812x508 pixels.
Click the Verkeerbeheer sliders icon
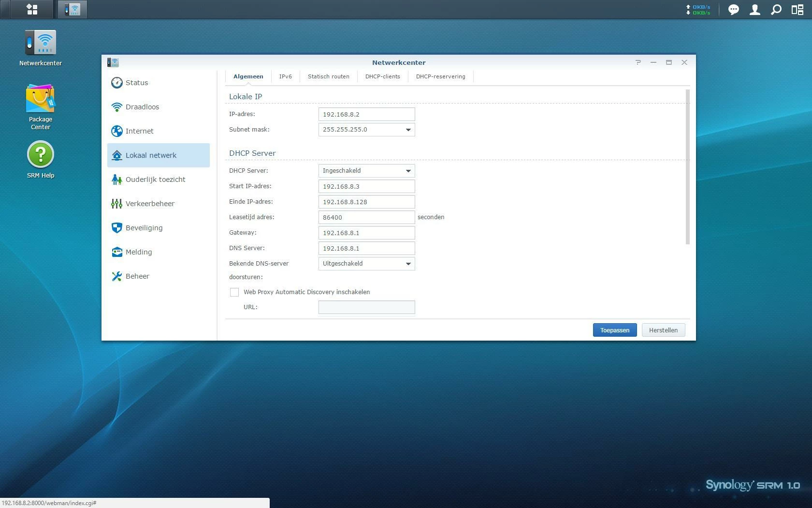tap(116, 204)
